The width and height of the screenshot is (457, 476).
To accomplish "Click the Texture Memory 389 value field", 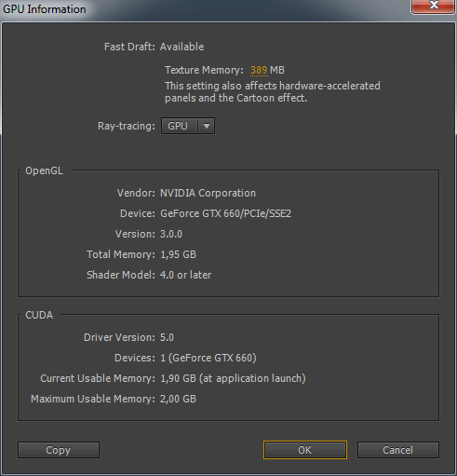I will [259, 70].
